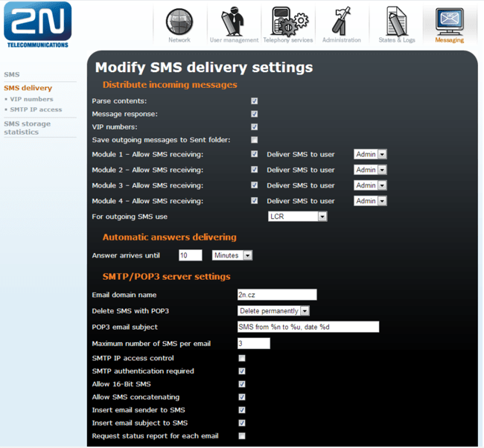Enable Save outgoing messages to Sent folder
This screenshot has height=448, width=484.
click(x=255, y=140)
